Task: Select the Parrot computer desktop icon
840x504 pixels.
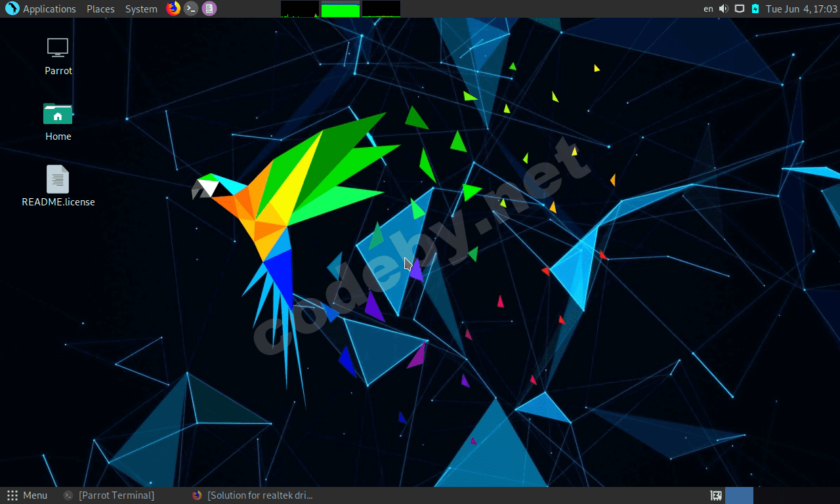Action: click(58, 56)
